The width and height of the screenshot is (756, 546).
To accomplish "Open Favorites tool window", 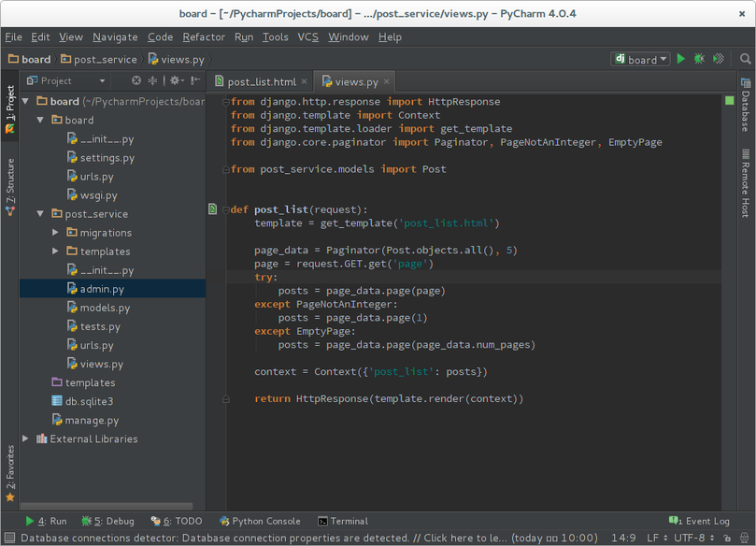I will (10, 473).
